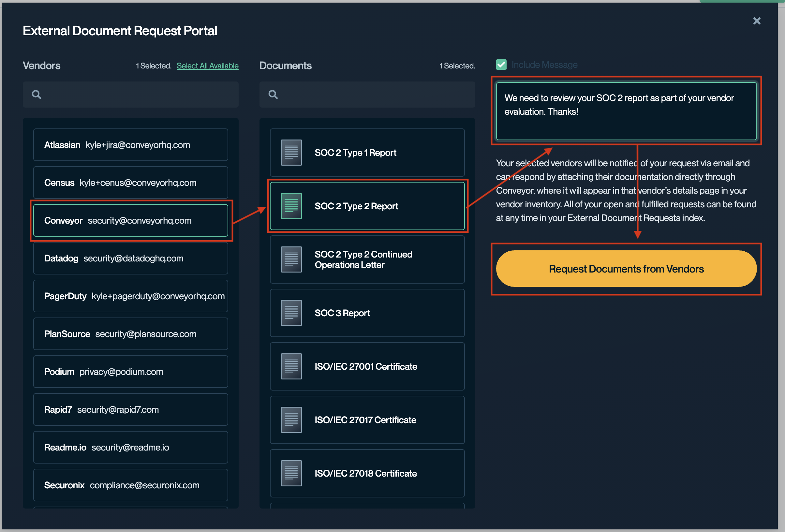
Task: Click the ISO/IEC 27018 Certificate document icon
Action: (x=291, y=473)
